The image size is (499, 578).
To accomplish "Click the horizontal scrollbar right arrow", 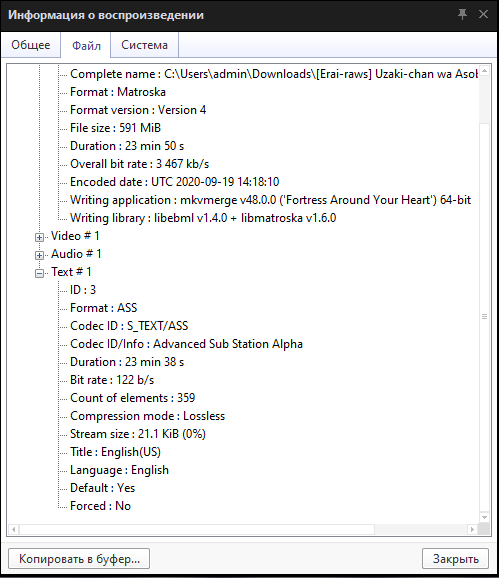I will [x=472, y=529].
